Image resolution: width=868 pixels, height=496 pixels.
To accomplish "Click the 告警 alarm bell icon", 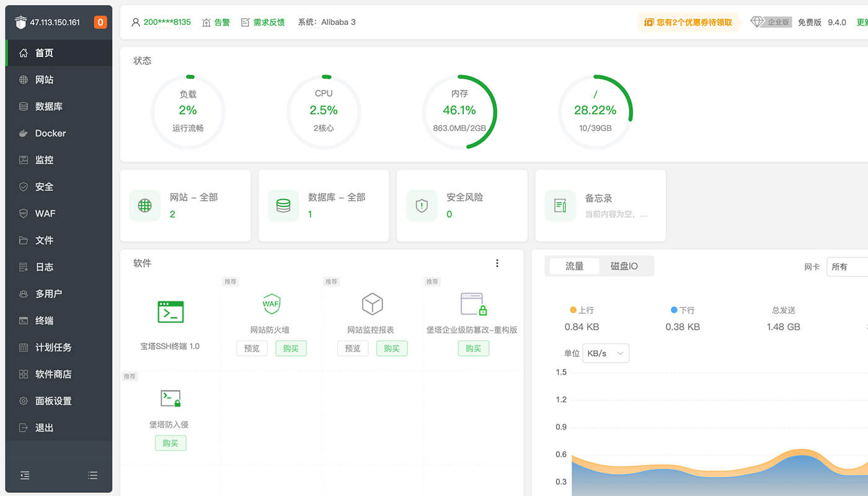I will pos(206,22).
